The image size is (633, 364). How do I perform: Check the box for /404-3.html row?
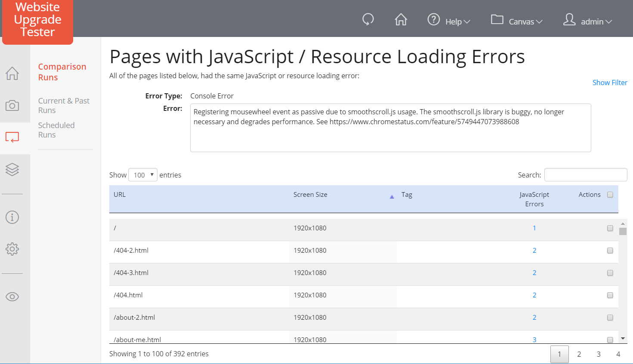pyautogui.click(x=610, y=273)
